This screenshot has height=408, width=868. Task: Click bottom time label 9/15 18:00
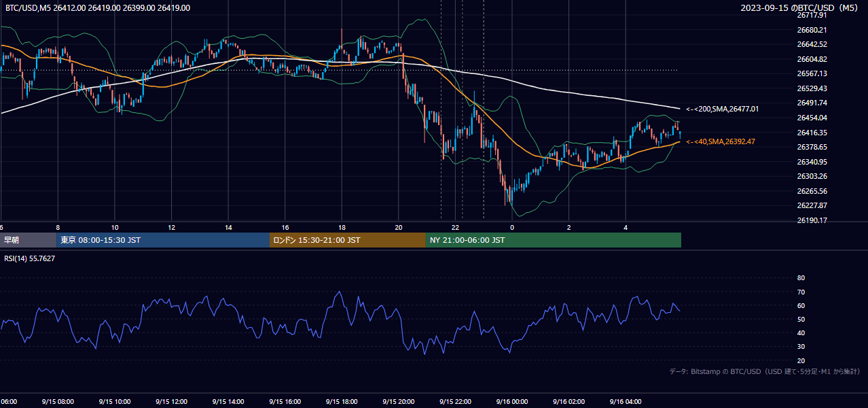342,402
